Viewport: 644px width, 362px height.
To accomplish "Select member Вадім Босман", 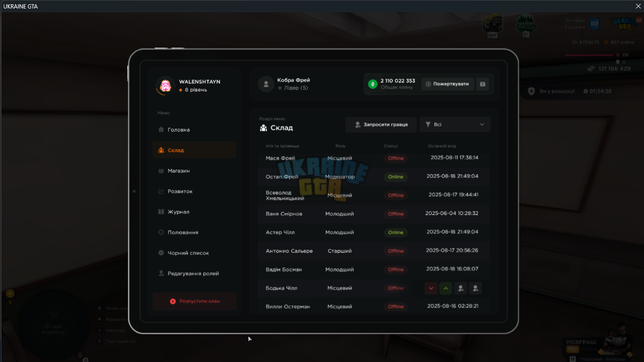I will (x=284, y=270).
